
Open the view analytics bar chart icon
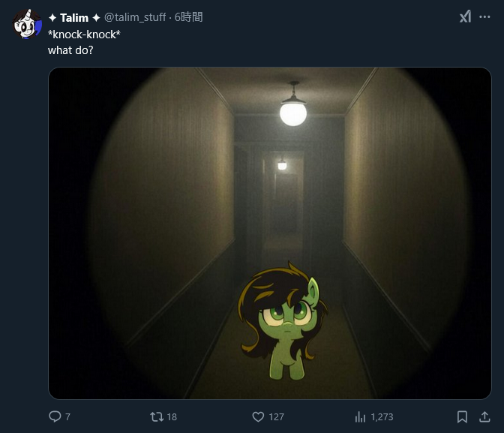point(360,417)
